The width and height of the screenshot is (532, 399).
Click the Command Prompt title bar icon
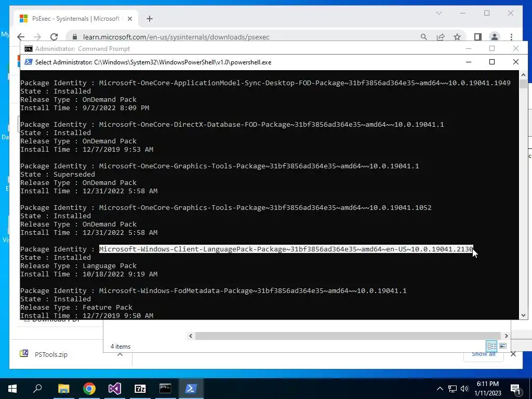pos(29,49)
